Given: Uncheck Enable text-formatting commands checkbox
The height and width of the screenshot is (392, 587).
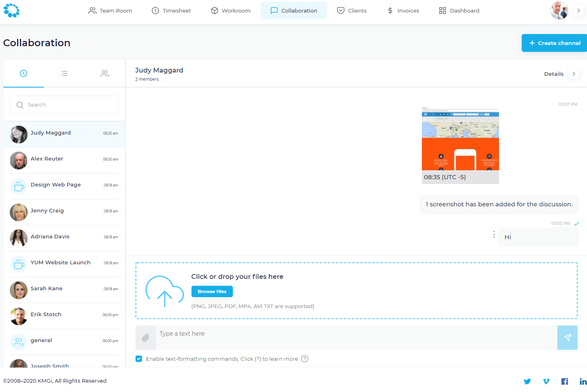Looking at the screenshot, I should coord(139,359).
